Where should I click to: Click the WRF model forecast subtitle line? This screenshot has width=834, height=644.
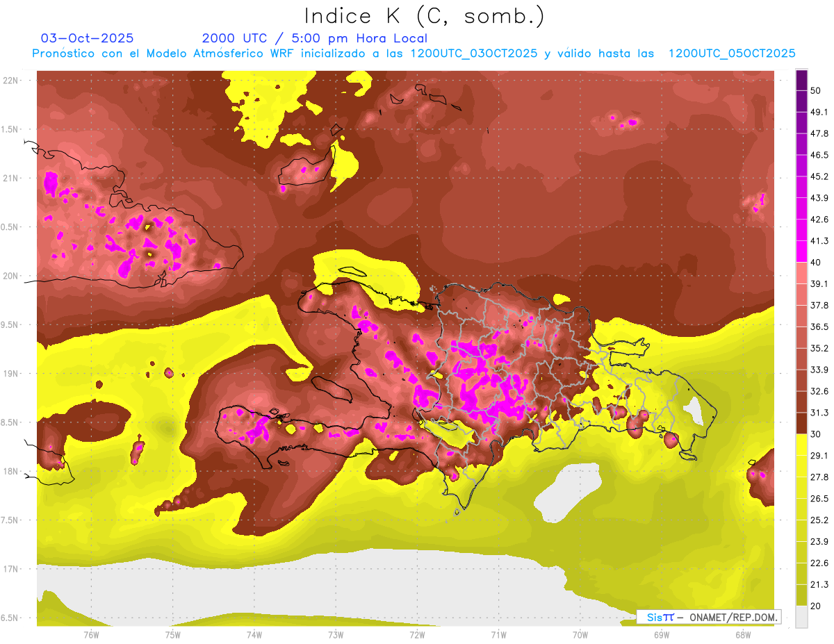click(x=414, y=53)
